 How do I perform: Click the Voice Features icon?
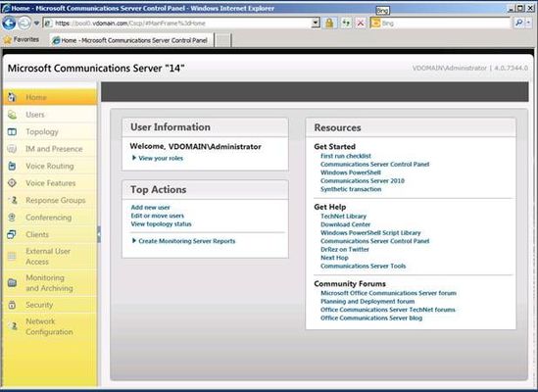(x=12, y=183)
